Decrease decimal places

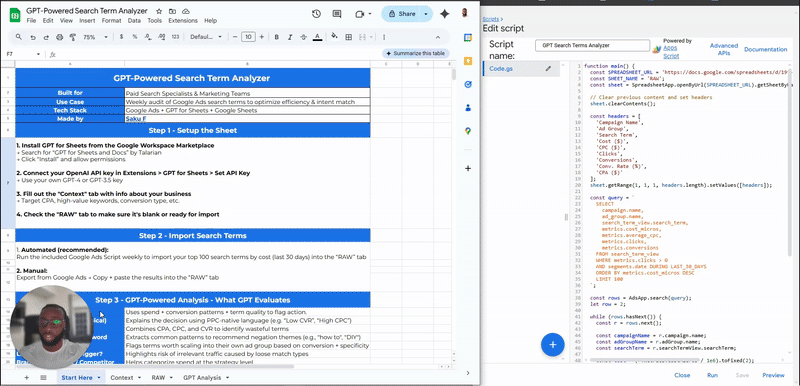click(148, 37)
